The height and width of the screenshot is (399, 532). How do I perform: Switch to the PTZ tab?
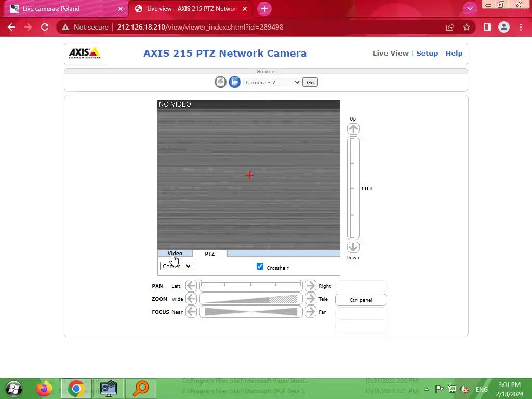coord(210,254)
